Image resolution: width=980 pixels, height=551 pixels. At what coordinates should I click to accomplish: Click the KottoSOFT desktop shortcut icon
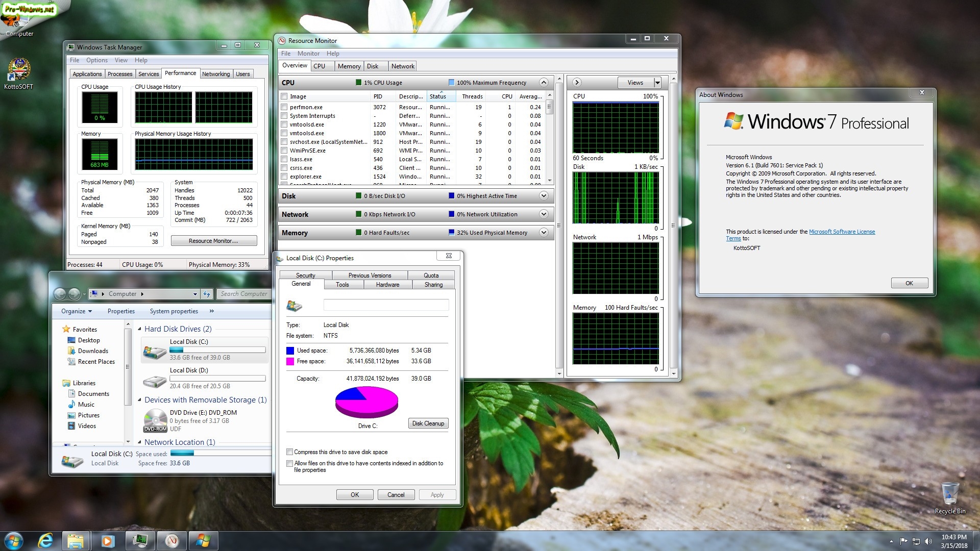click(x=18, y=70)
